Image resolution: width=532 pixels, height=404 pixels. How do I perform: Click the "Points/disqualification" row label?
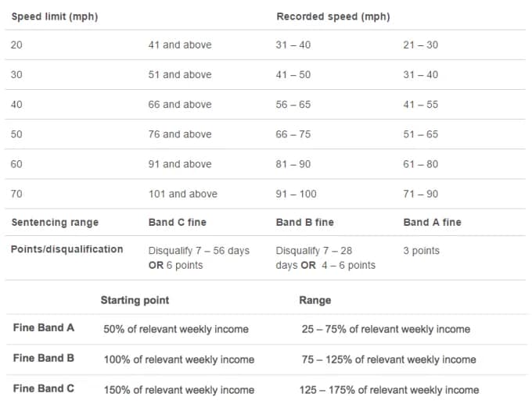pyautogui.click(x=66, y=249)
